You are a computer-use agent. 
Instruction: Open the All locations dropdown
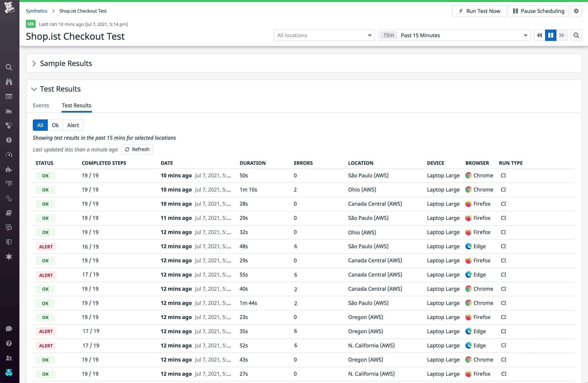[x=324, y=35]
